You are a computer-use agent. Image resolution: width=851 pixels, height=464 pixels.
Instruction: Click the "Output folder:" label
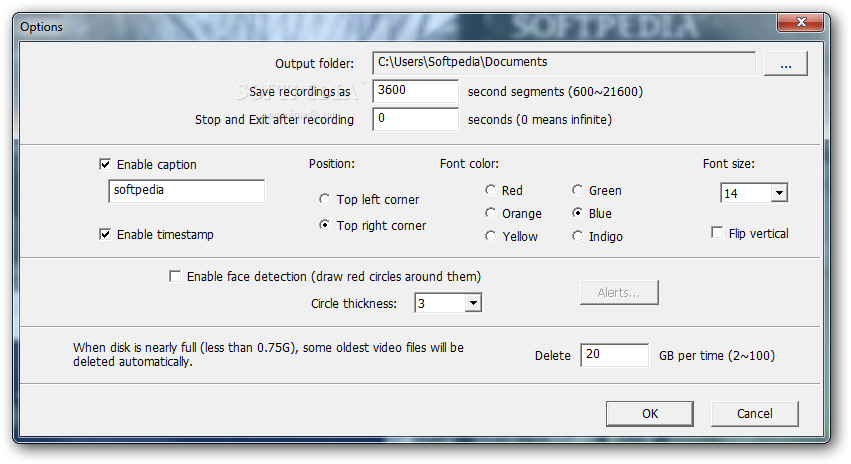[314, 63]
